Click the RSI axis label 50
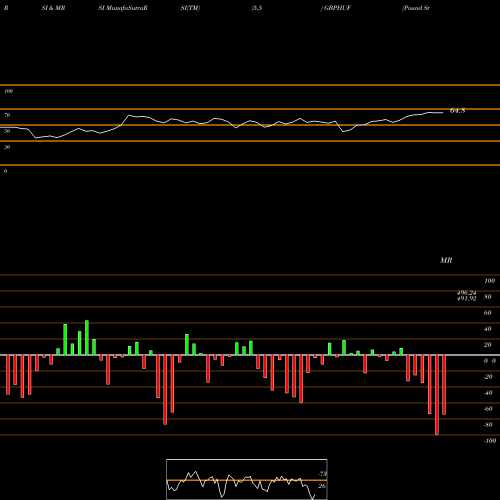This screenshot has height=500, width=500. [7, 131]
